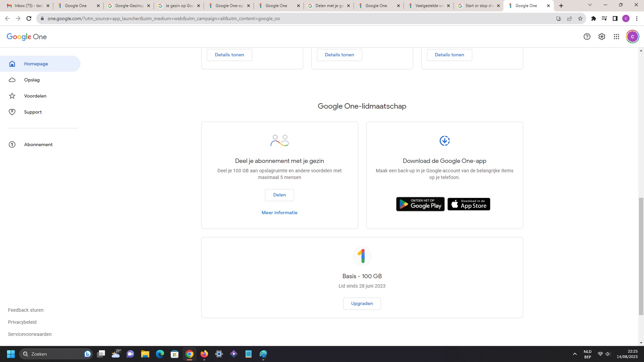Screen dimensions: 644x362
Task: Open Firefox from the taskbar
Action: 204,354
